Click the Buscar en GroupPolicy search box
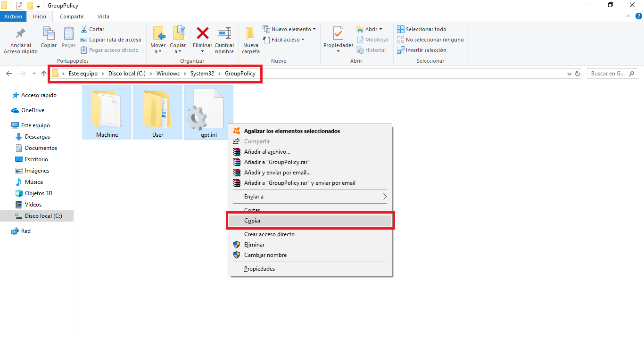 click(x=612, y=74)
